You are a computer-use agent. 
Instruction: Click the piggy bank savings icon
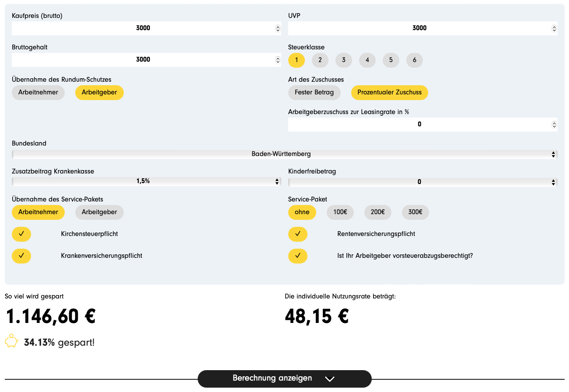(11, 341)
